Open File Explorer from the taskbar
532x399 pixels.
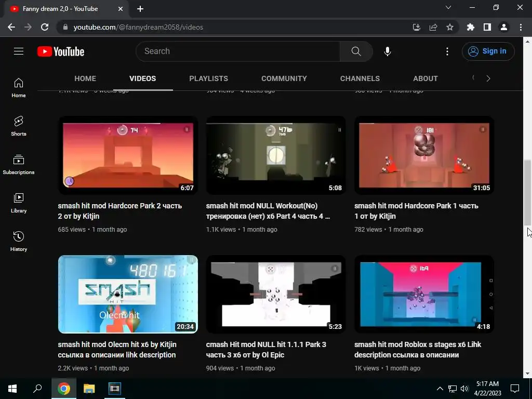pyautogui.click(x=89, y=389)
